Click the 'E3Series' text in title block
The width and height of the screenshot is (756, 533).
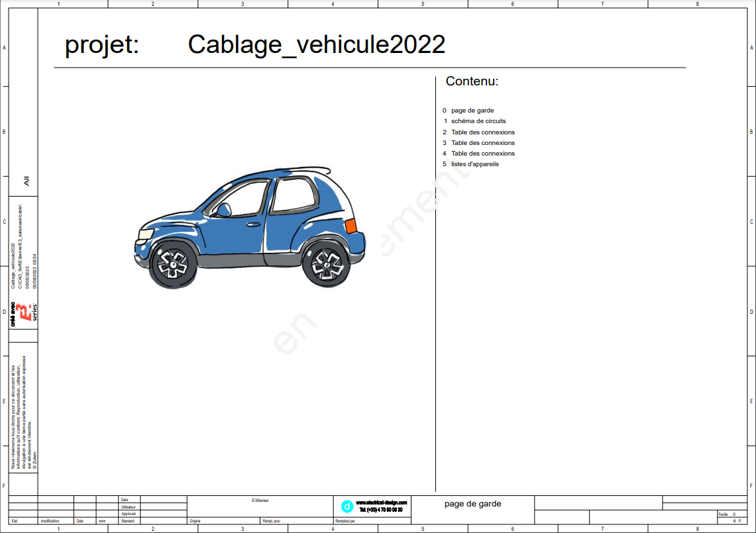coord(260,501)
